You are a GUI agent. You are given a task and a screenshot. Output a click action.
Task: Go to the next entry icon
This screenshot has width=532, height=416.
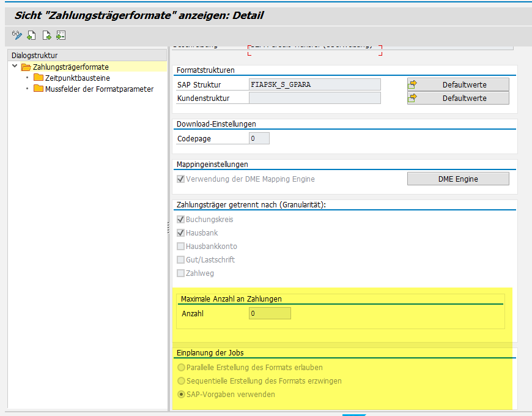pyautogui.click(x=46, y=35)
